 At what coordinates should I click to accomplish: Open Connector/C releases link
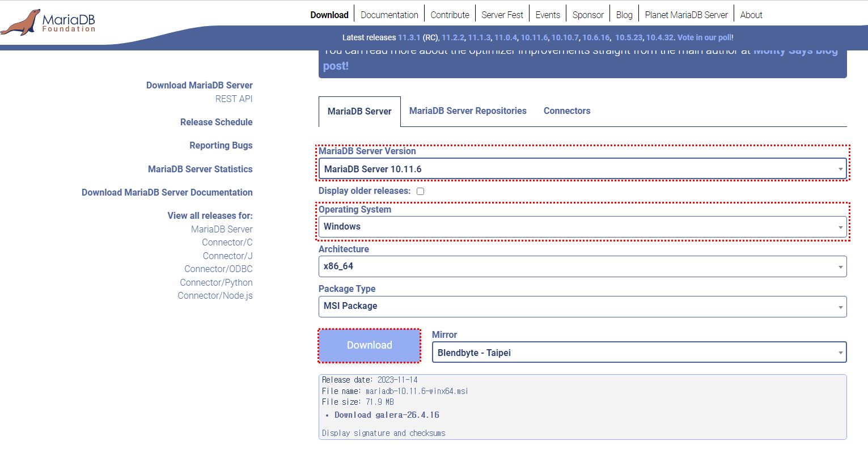227,242
